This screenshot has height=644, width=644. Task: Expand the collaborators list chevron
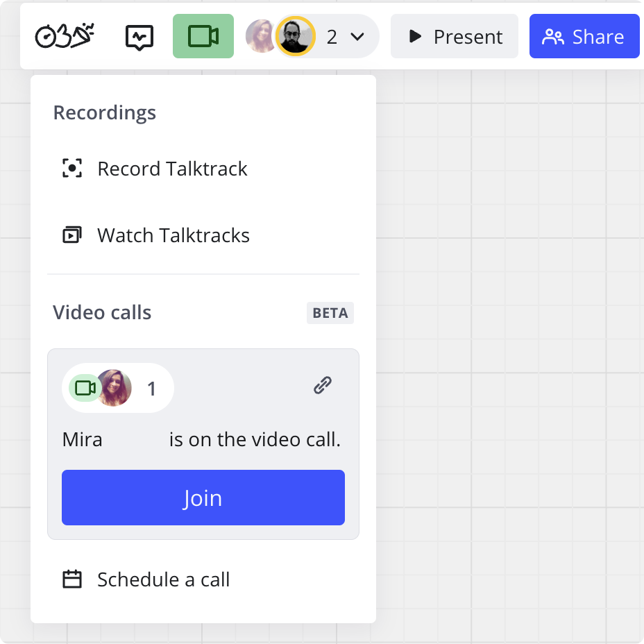click(x=355, y=36)
